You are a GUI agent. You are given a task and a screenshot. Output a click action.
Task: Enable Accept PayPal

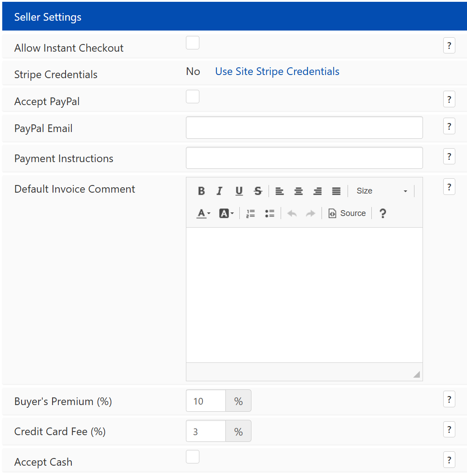click(x=193, y=96)
